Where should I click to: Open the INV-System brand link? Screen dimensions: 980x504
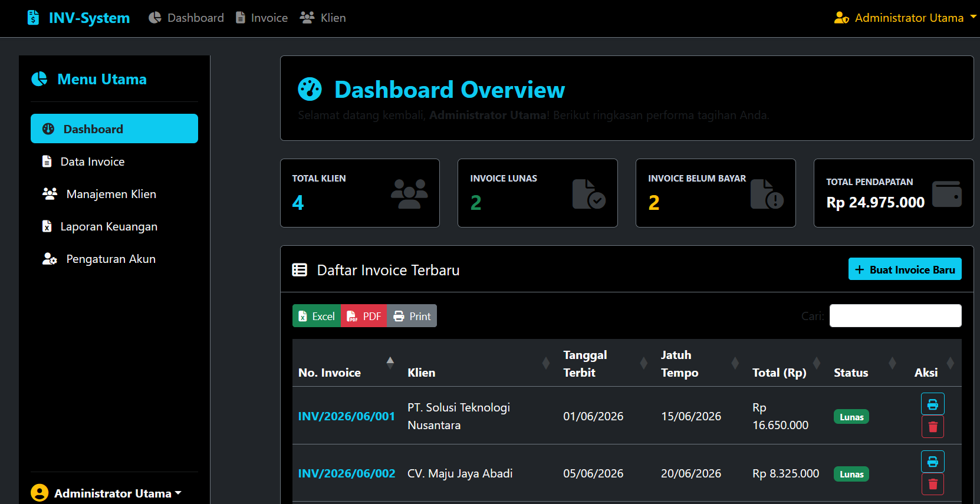78,18
